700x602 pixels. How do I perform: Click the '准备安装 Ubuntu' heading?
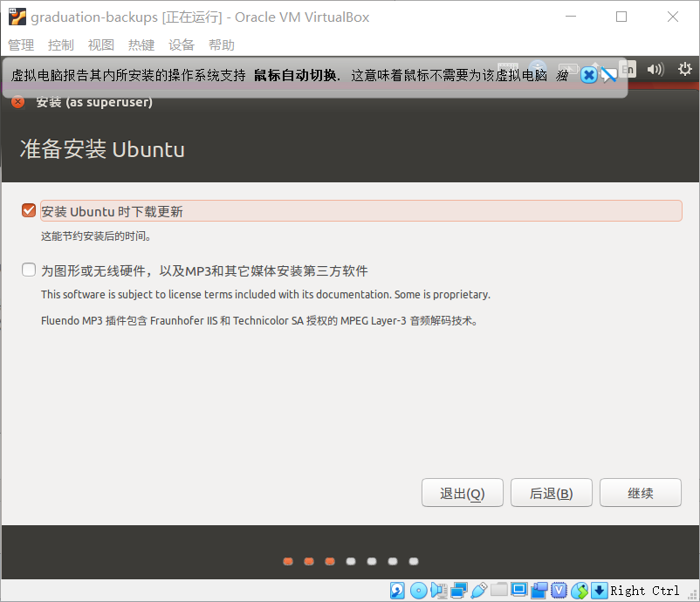pyautogui.click(x=102, y=149)
